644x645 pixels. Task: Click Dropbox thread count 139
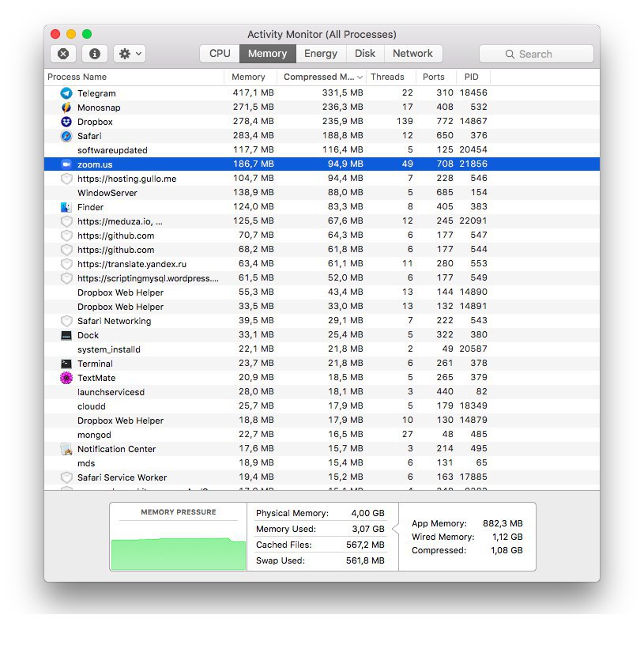(x=405, y=122)
